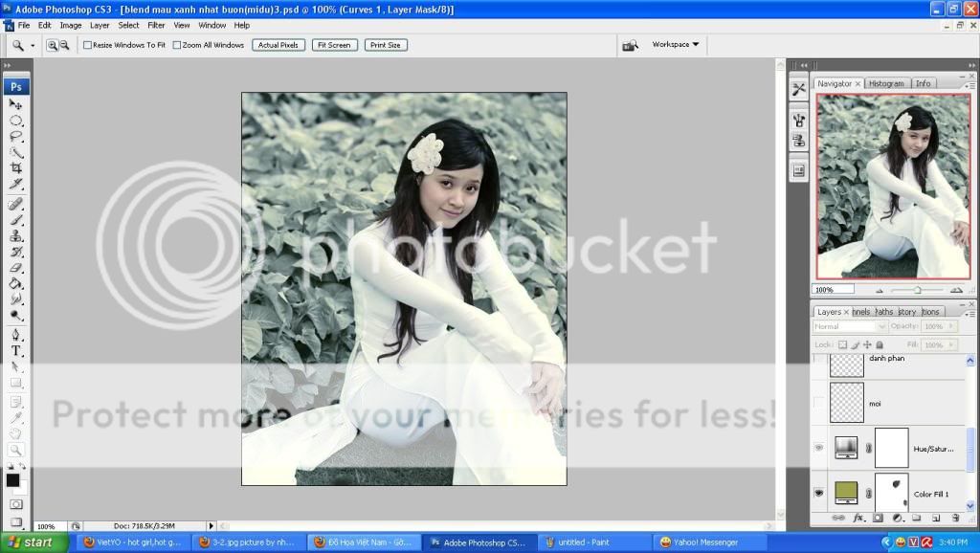The width and height of the screenshot is (980, 553).
Task: Link layers with the chain icon
Action: (x=838, y=518)
